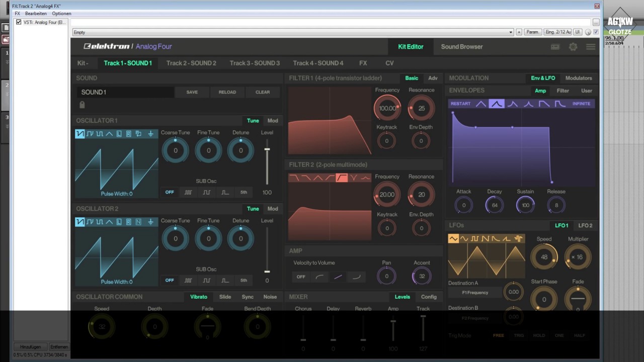The width and height of the screenshot is (644, 362).
Task: Open the Optionen menu
Action: point(61,14)
